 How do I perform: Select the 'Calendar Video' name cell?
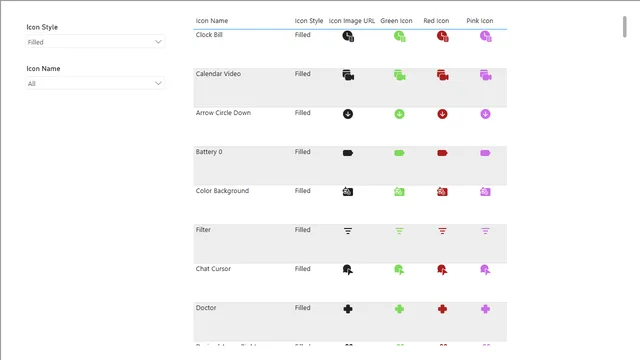click(x=218, y=74)
